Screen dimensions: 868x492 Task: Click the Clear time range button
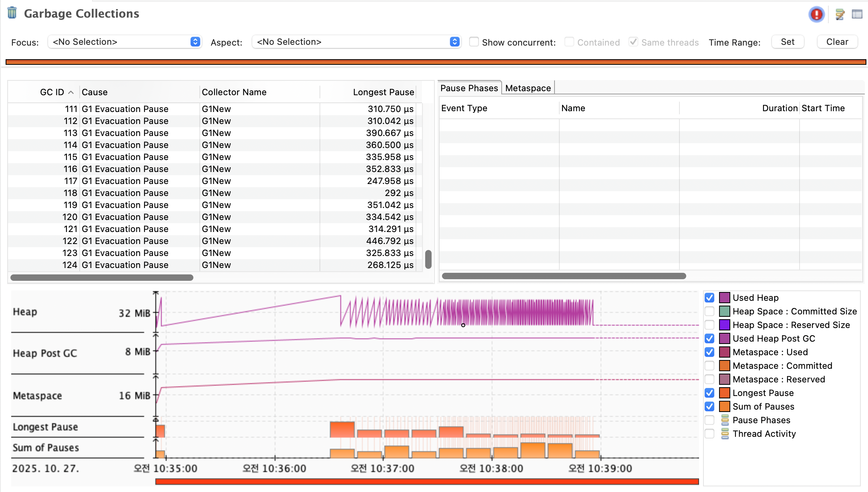tap(837, 42)
